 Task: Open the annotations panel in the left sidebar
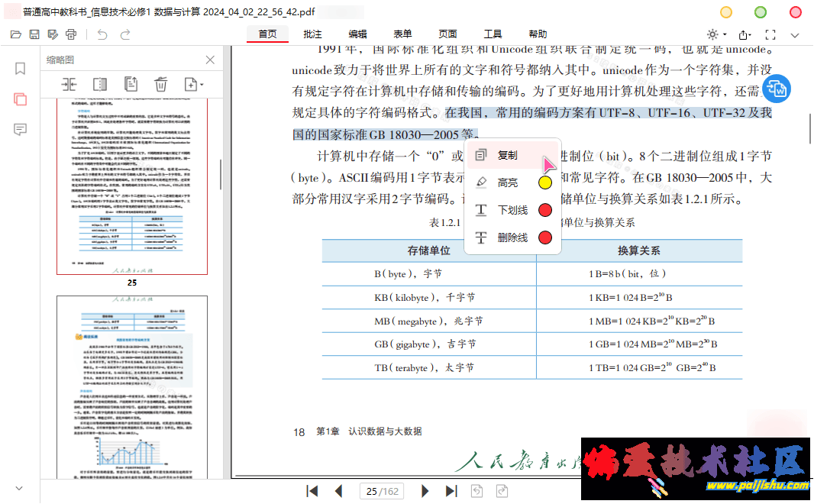(x=20, y=129)
